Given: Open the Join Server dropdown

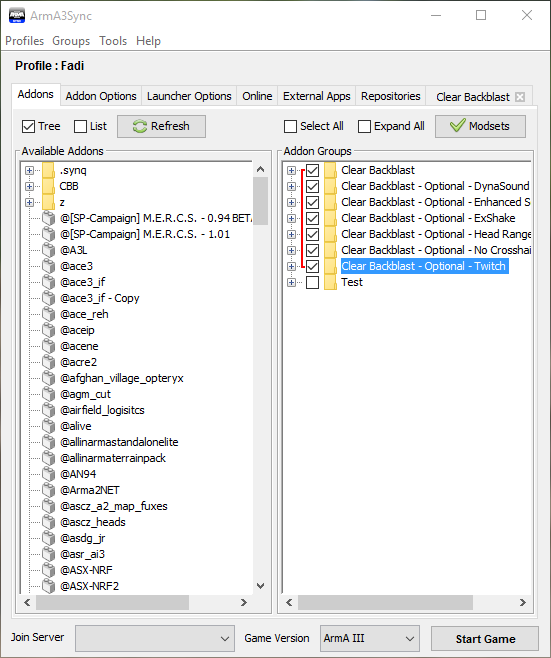Looking at the screenshot, I should pyautogui.click(x=155, y=638).
